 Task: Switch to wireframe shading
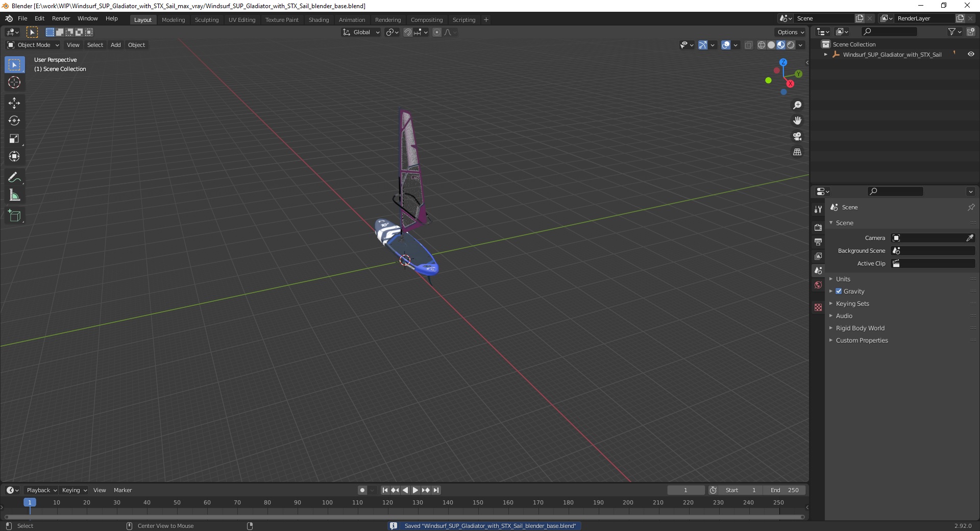[762, 45]
